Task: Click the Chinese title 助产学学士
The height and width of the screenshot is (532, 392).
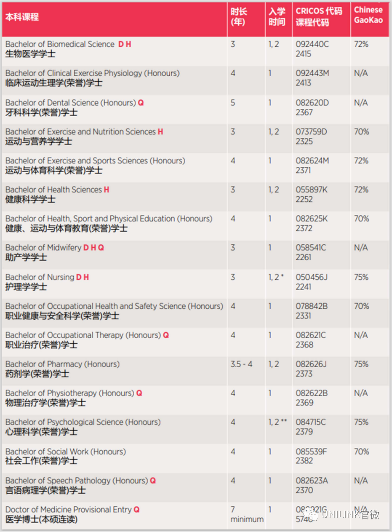Action: click(x=26, y=258)
